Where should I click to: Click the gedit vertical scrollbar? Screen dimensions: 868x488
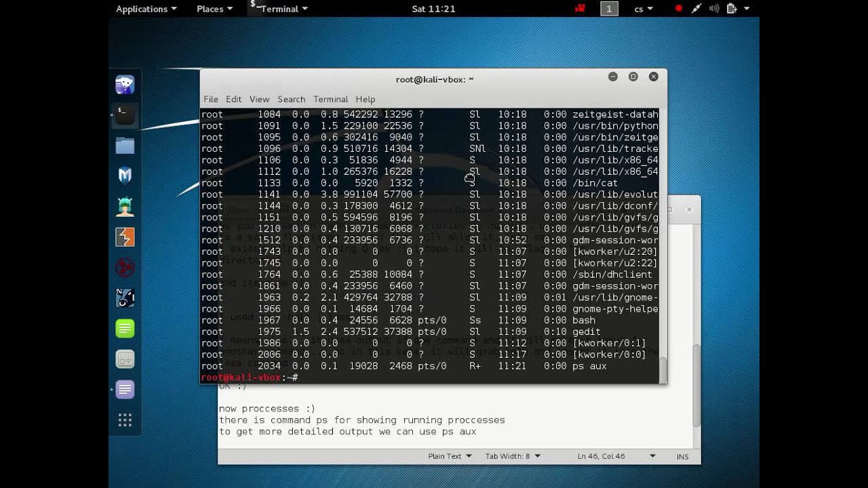pos(696,386)
